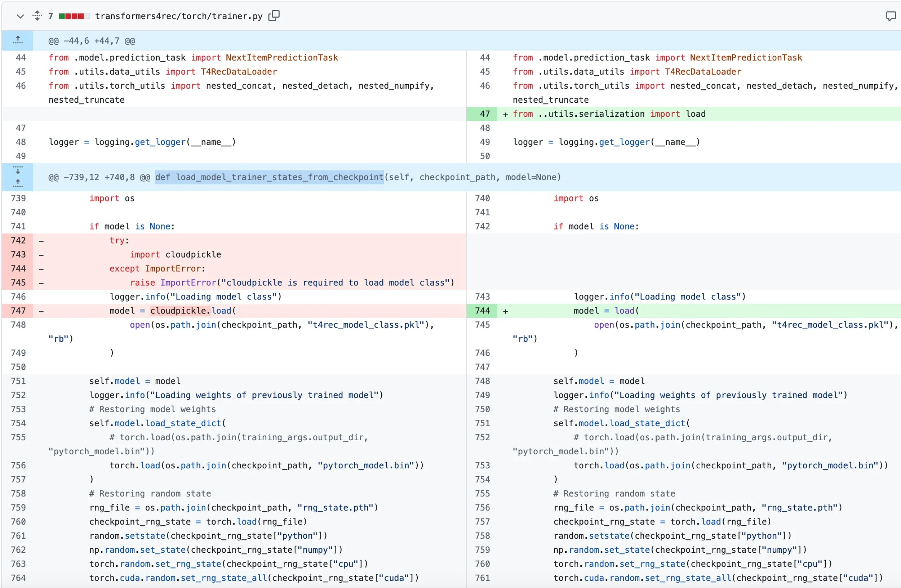
Task: Click the changed lines count 7
Action: [50, 16]
